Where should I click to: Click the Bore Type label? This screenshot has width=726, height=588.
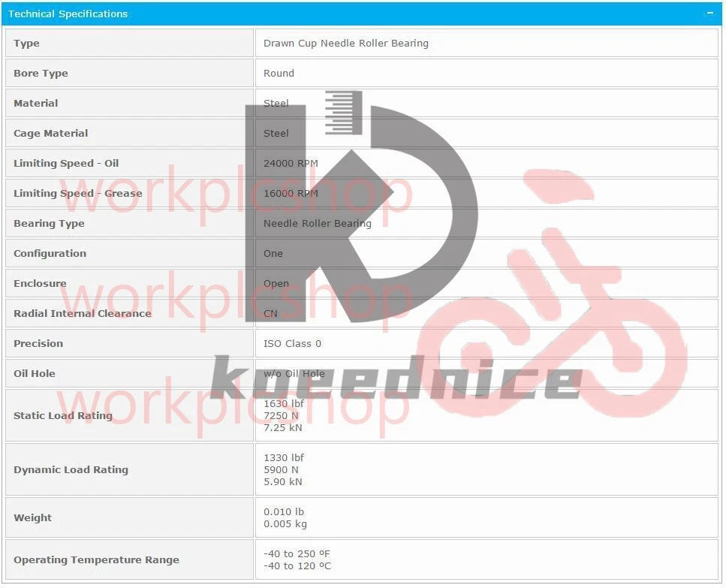click(41, 73)
